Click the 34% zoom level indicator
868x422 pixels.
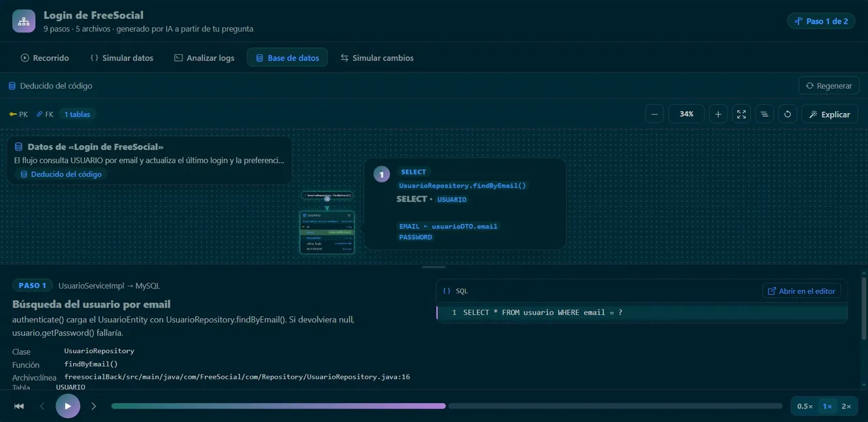(686, 114)
